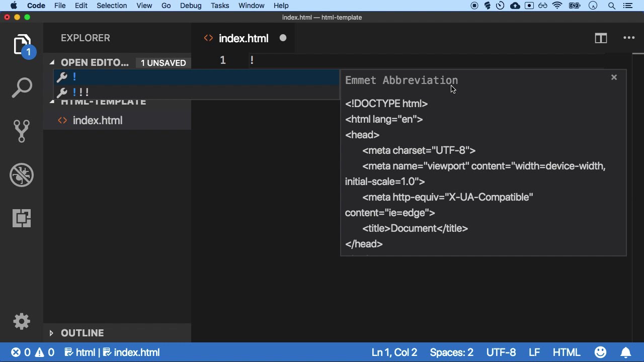
Task: Click LF end-of-line selector
Action: (x=534, y=352)
